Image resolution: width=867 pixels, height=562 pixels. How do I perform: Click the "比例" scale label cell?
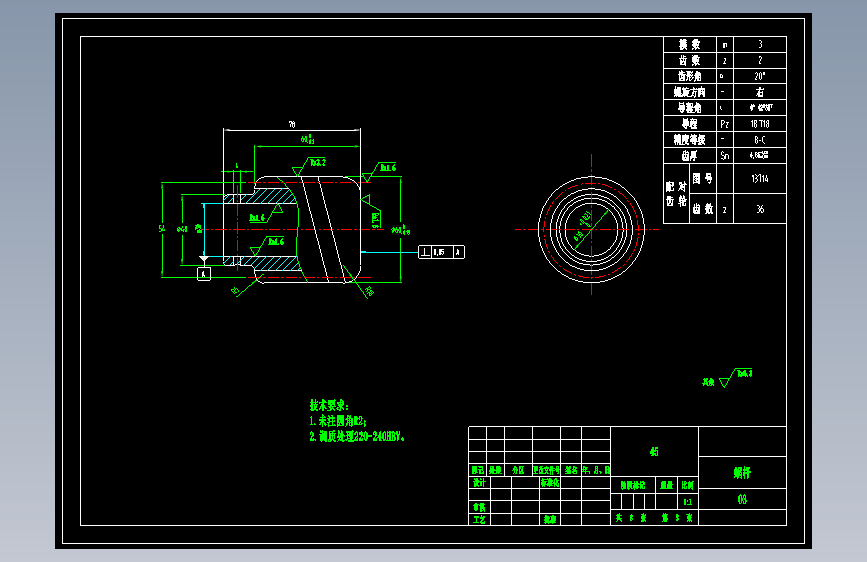[x=687, y=485]
